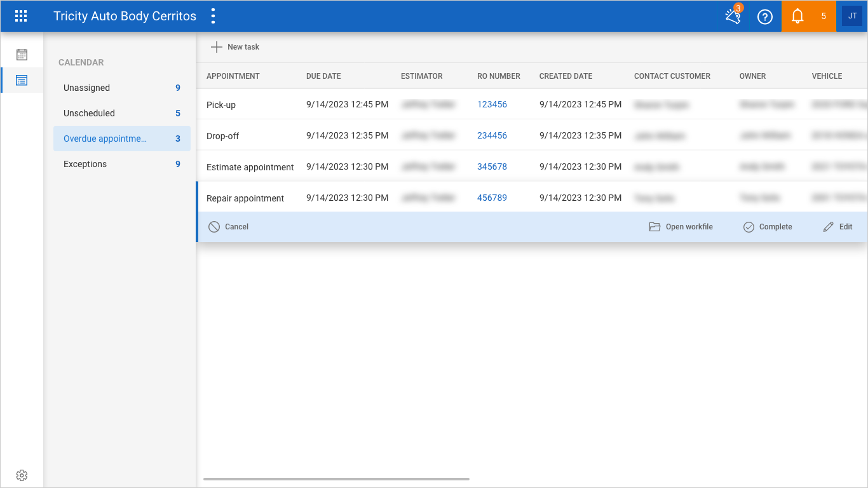Screen dimensions: 868x488
Task: Open workfile for the Repair appointment
Action: (681, 227)
